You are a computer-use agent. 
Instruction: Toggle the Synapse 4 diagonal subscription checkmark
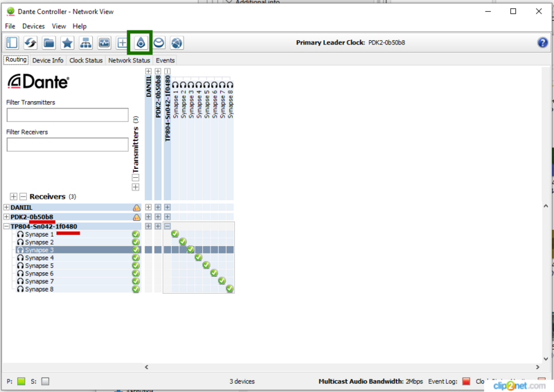198,258
